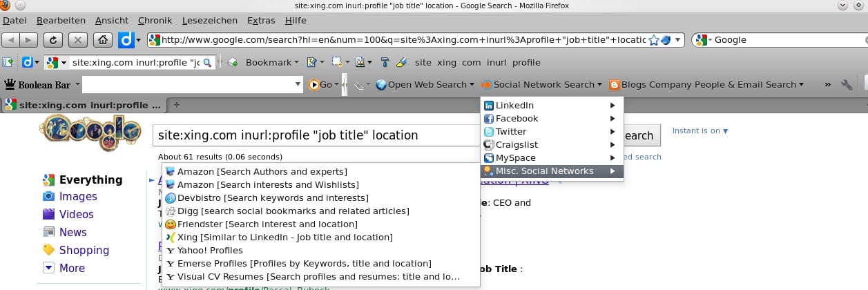
Task: Open the Hilfe menu
Action: tap(296, 21)
